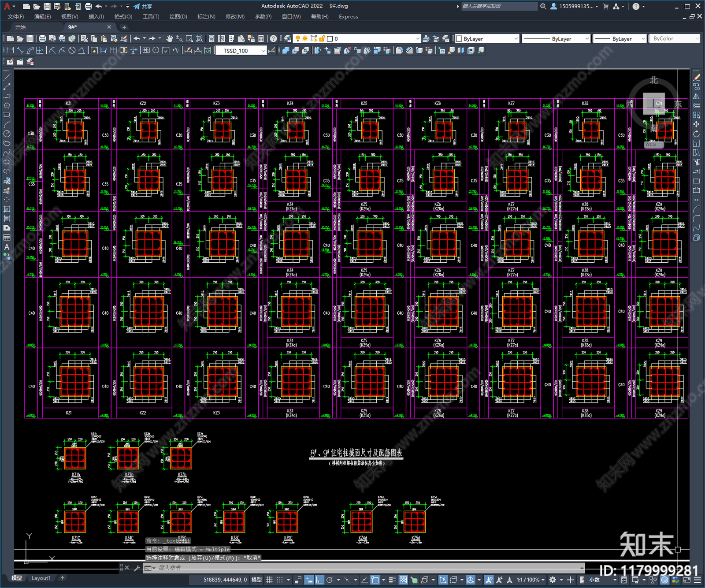Click the Linear dimension tool icon
This screenshot has height=588, width=705.
coord(11,50)
